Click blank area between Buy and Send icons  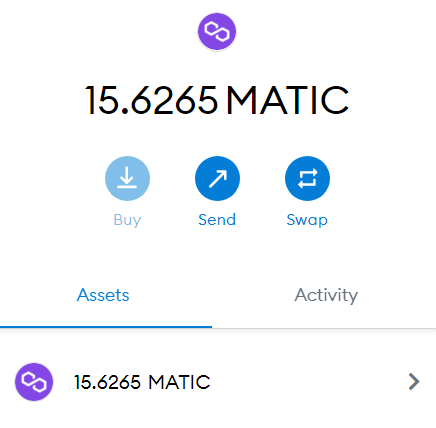click(172, 178)
